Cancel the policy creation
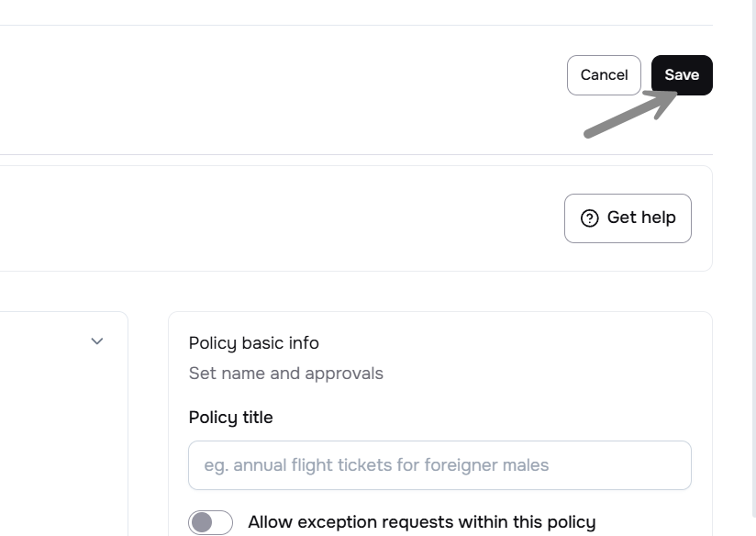 pyautogui.click(x=604, y=75)
